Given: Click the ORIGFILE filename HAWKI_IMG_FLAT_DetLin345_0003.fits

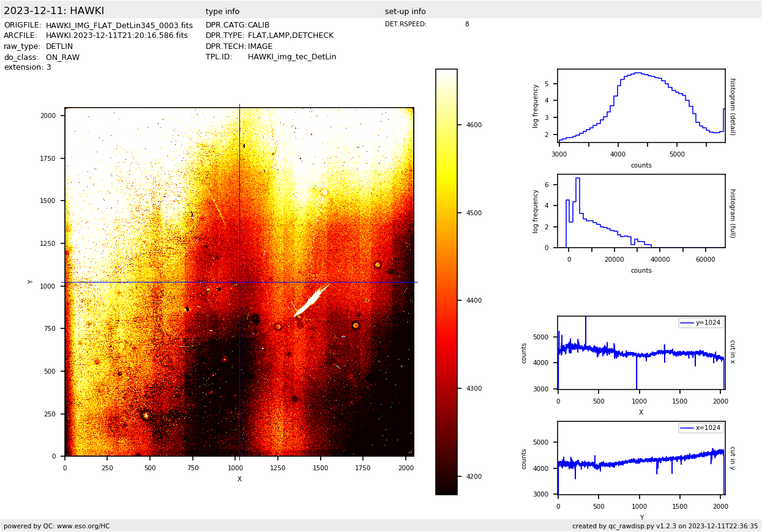Looking at the screenshot, I should (x=119, y=26).
